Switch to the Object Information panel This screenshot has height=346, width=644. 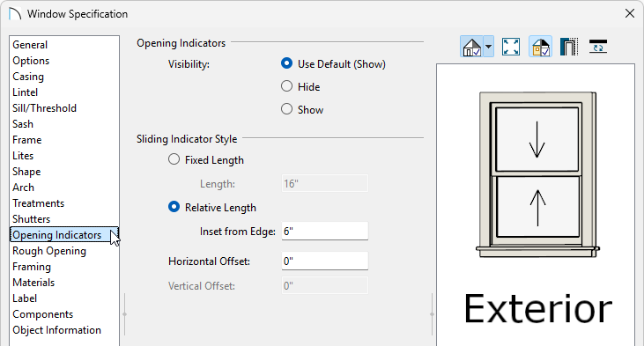pyautogui.click(x=64, y=330)
